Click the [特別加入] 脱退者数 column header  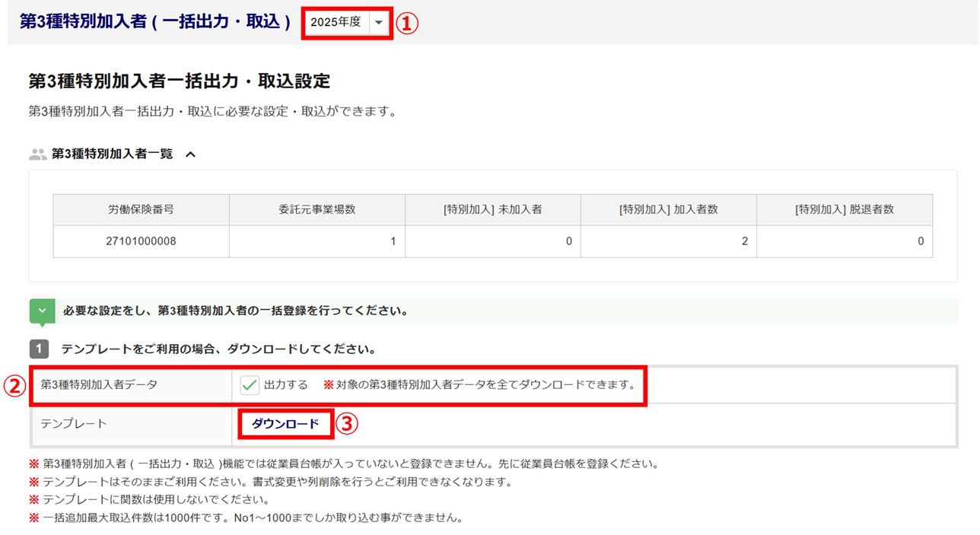coord(844,209)
